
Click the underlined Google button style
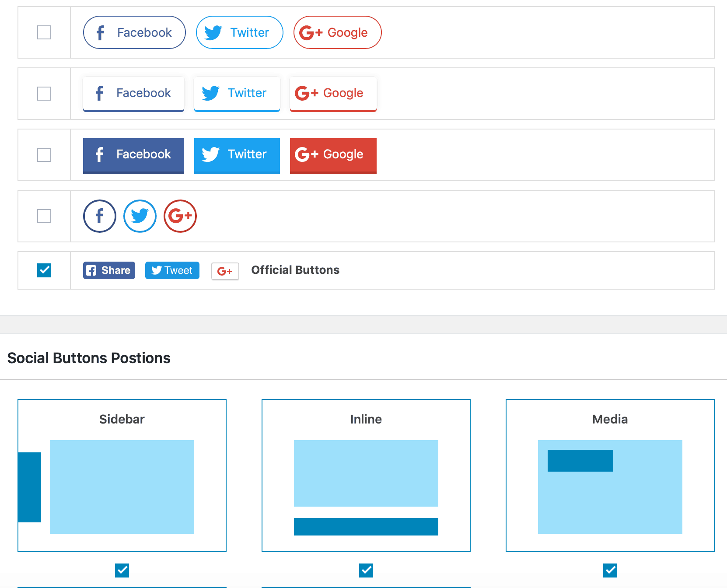coord(333,94)
